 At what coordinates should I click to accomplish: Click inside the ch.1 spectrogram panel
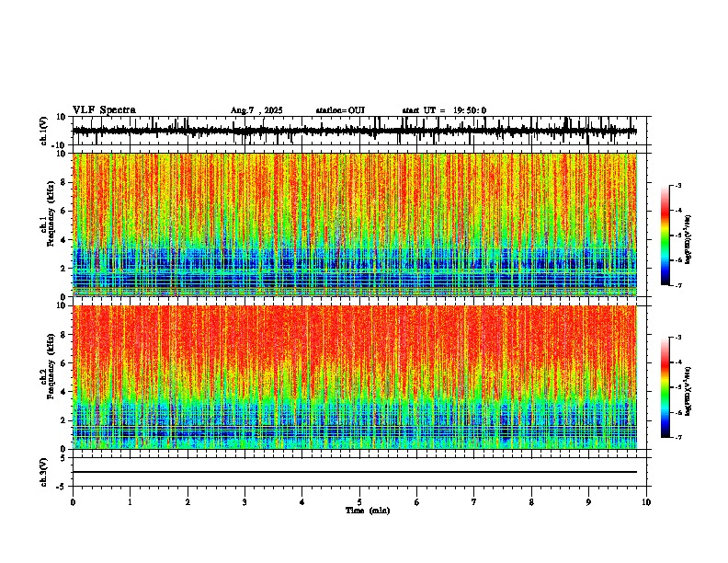click(x=355, y=224)
